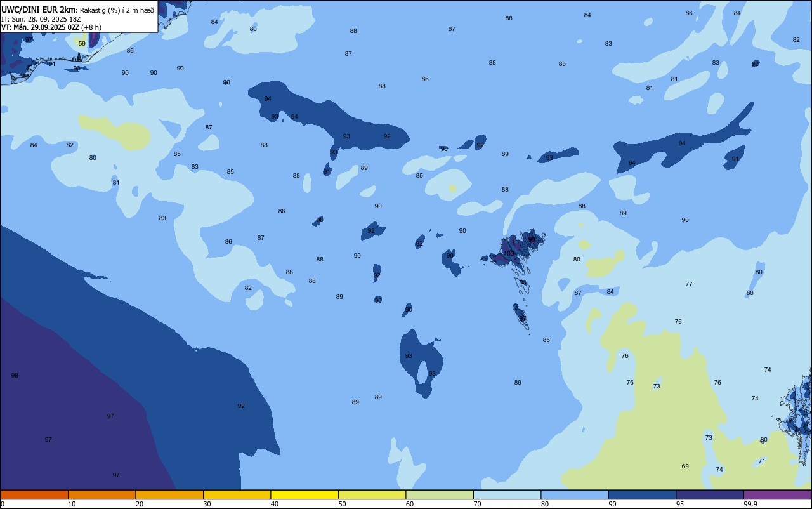Select the 95–99.9 navy legend swatch

coord(710,494)
